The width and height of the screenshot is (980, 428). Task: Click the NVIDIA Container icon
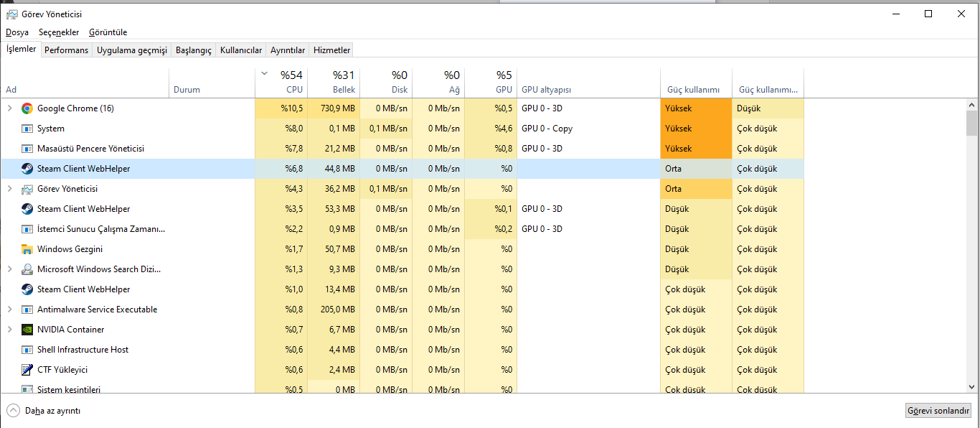27,330
